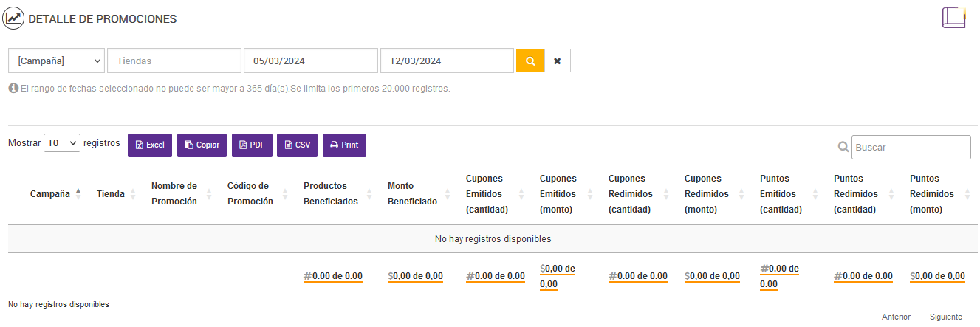Click into the Buscar search box
Viewport: 980px width, 327px height.
tap(911, 147)
